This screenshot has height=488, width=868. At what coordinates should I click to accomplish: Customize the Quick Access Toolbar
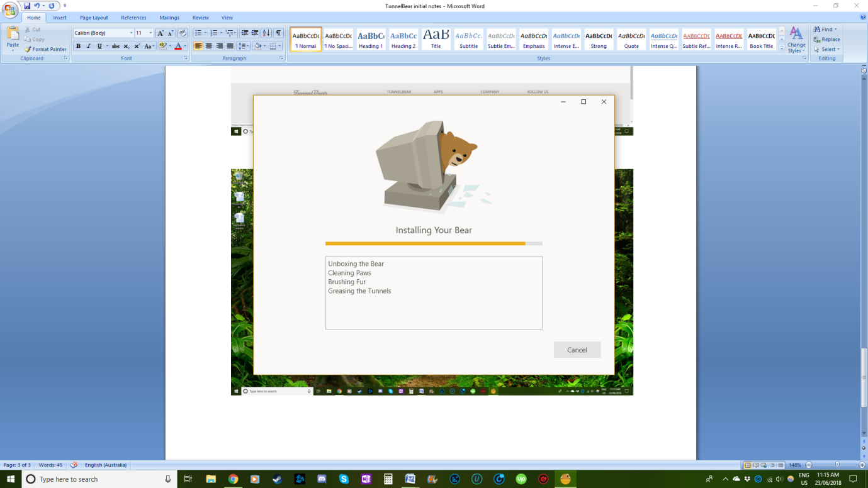[65, 6]
